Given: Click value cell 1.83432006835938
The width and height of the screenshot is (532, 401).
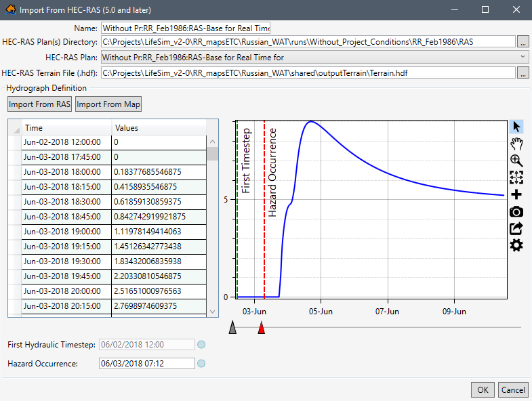Looking at the screenshot, I should [159, 261].
